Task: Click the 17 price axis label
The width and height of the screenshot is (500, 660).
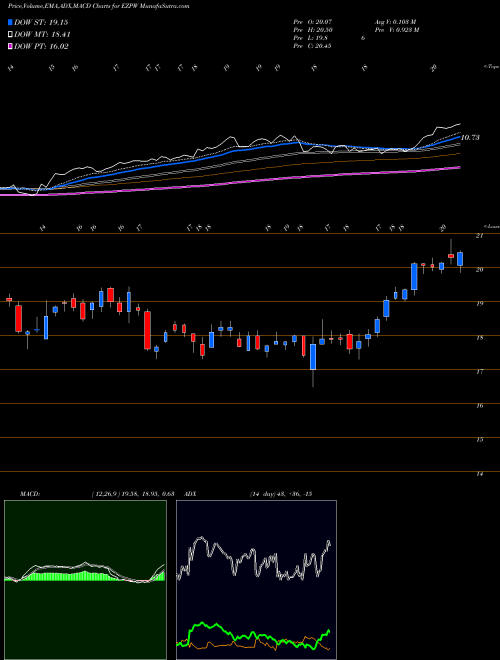Action: coord(479,371)
